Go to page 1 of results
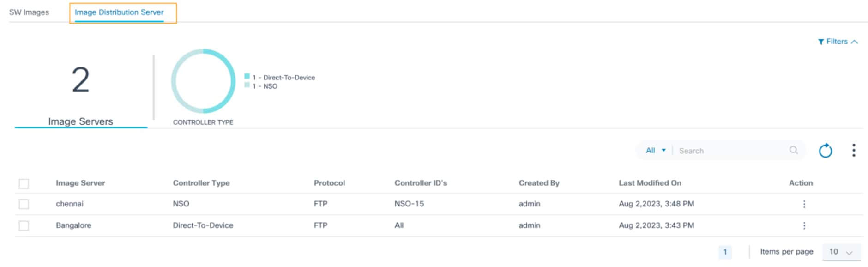The height and width of the screenshot is (267, 868). click(x=725, y=252)
